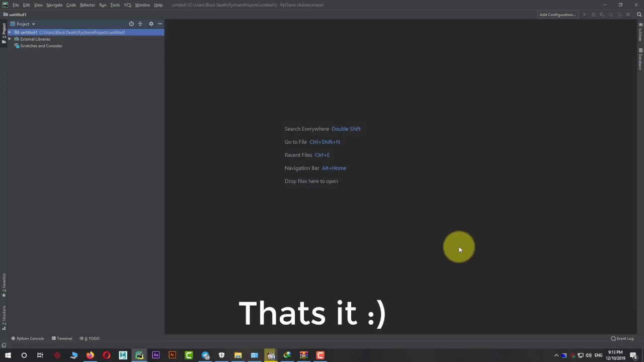Show hidden system tray icons chevron
Viewport: 644px width, 362px height.
[556, 355]
